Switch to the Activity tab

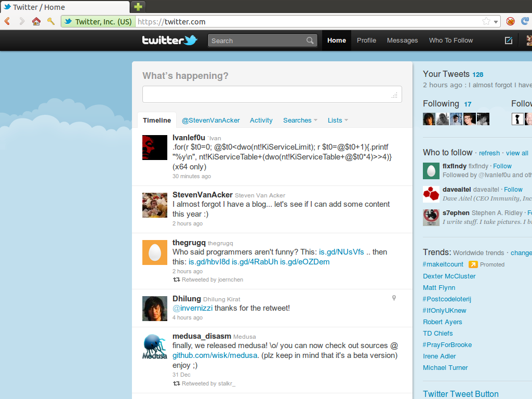tap(261, 121)
